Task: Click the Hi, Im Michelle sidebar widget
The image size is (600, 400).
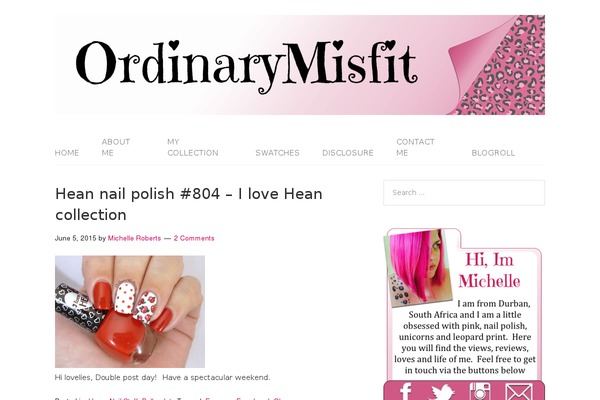Action: [x=464, y=304]
